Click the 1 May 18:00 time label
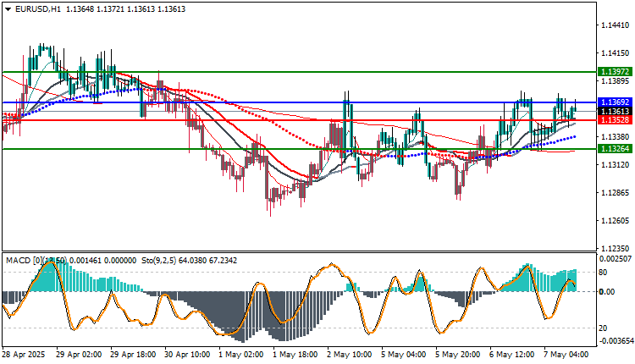The image size is (635, 364). click(295, 355)
